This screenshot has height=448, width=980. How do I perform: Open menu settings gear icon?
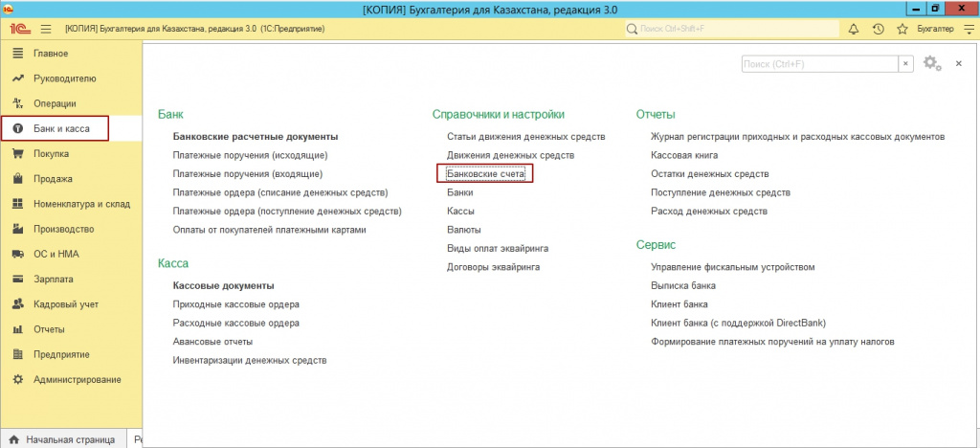(x=932, y=63)
